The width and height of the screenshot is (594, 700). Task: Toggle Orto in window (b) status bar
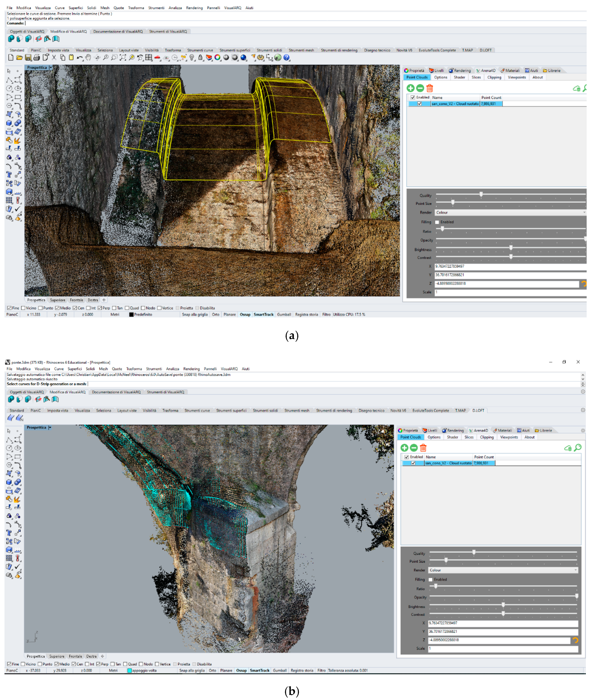[x=213, y=670]
